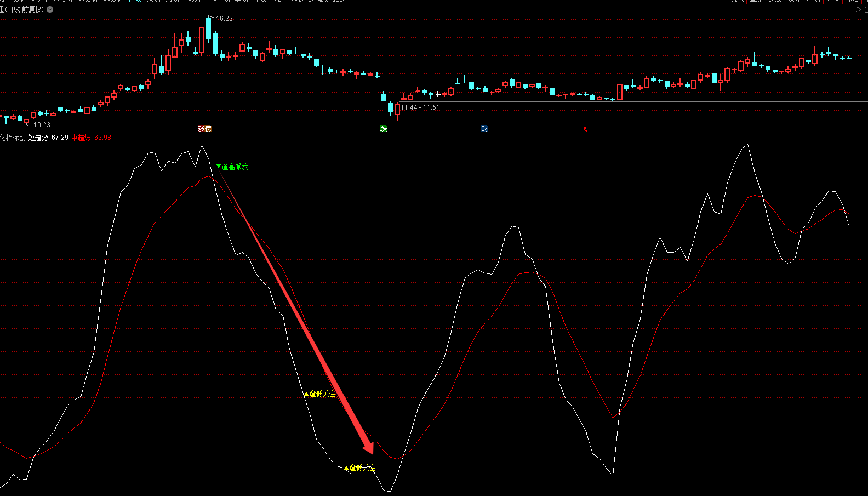The height and width of the screenshot is (496, 868).
Task: Select the 11.44 - 11.51 gap label
Action: coord(420,107)
